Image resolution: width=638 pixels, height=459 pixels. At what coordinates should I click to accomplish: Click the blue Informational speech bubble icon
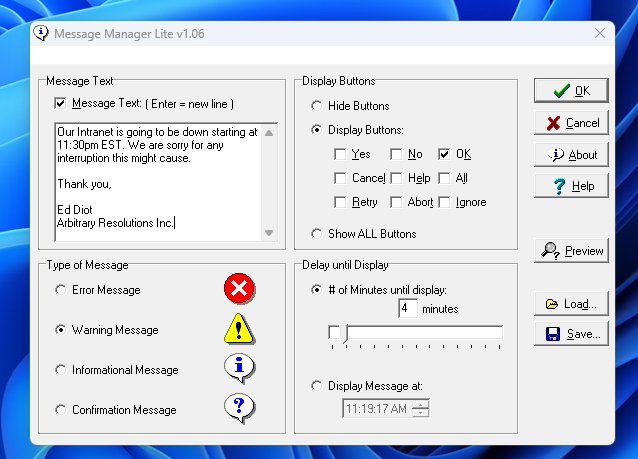click(239, 369)
